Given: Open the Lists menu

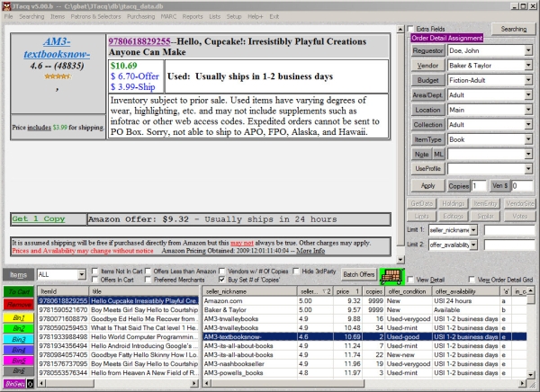Looking at the screenshot, I should (x=214, y=16).
